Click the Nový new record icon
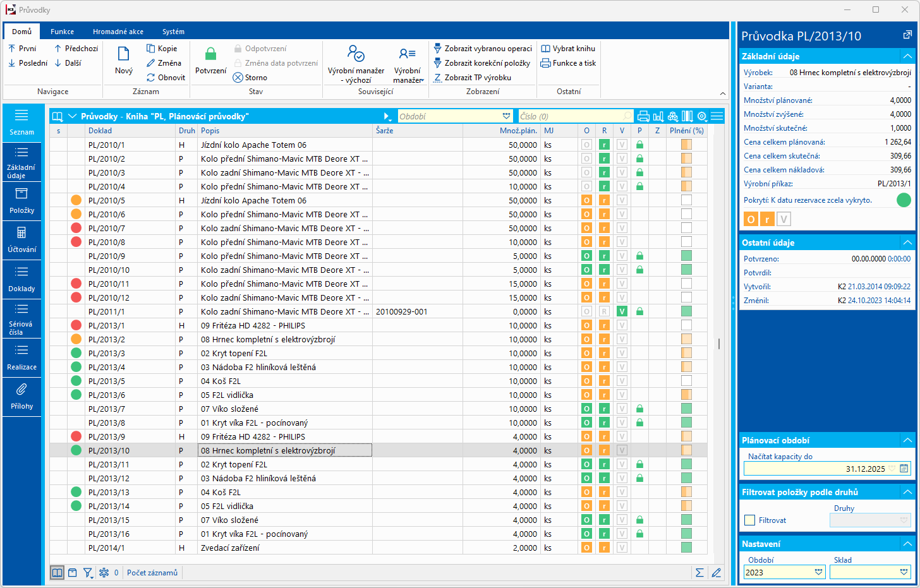The height and width of the screenshot is (588, 920). click(x=124, y=55)
